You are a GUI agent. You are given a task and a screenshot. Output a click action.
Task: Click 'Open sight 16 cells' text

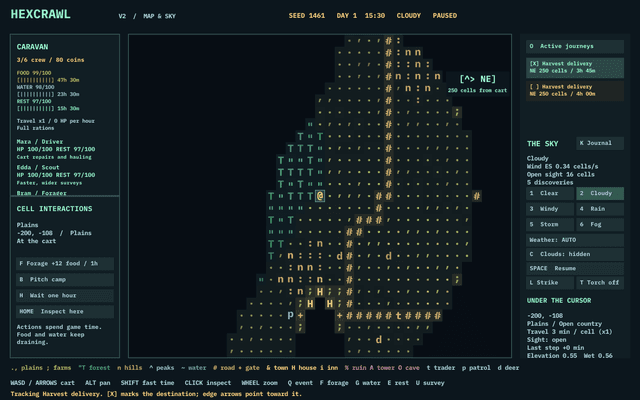tap(560, 174)
